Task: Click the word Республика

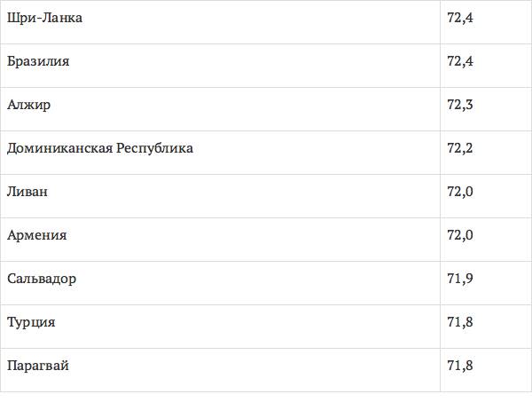Action: pos(154,148)
